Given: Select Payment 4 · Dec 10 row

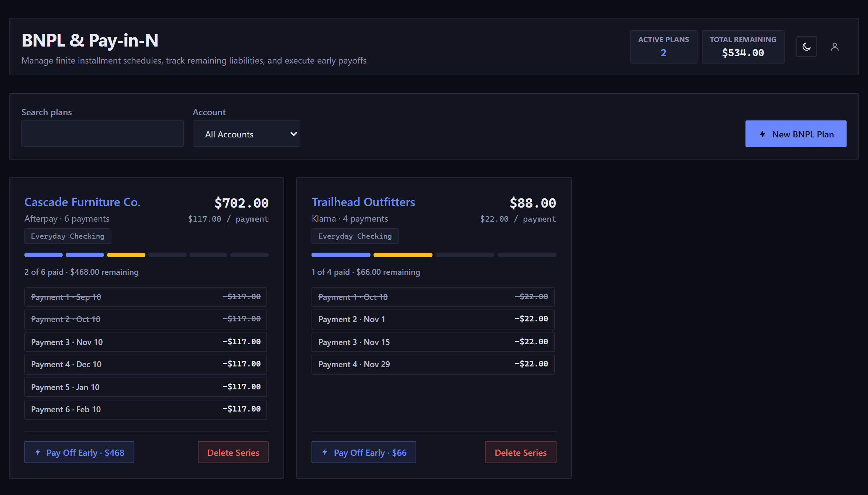Looking at the screenshot, I should coord(146,364).
